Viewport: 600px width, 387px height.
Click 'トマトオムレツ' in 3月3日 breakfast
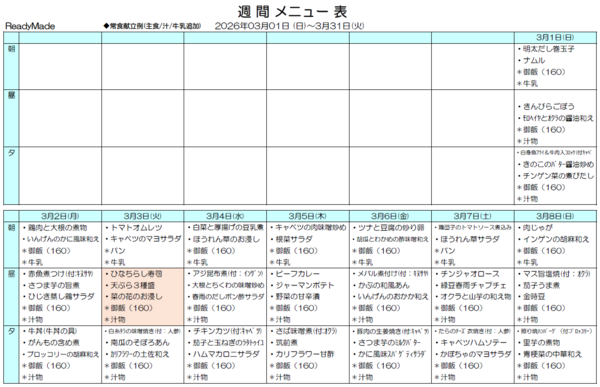[x=136, y=228]
